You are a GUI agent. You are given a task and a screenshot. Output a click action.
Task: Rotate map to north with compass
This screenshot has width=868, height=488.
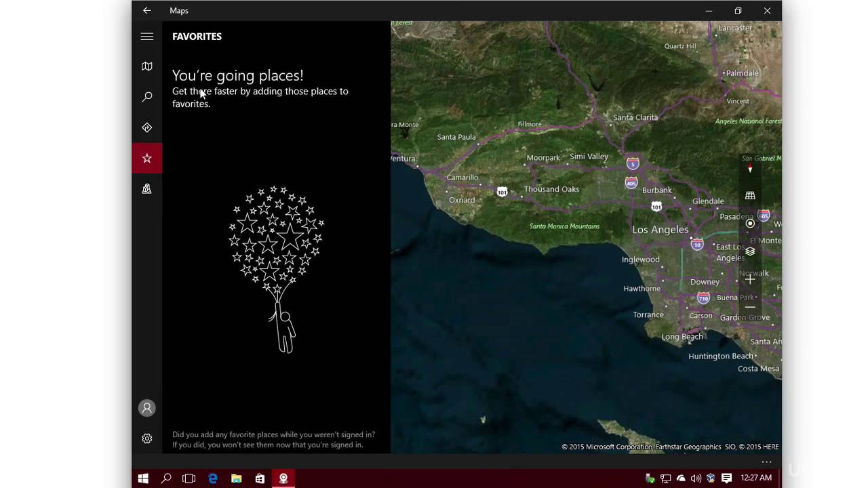750,168
